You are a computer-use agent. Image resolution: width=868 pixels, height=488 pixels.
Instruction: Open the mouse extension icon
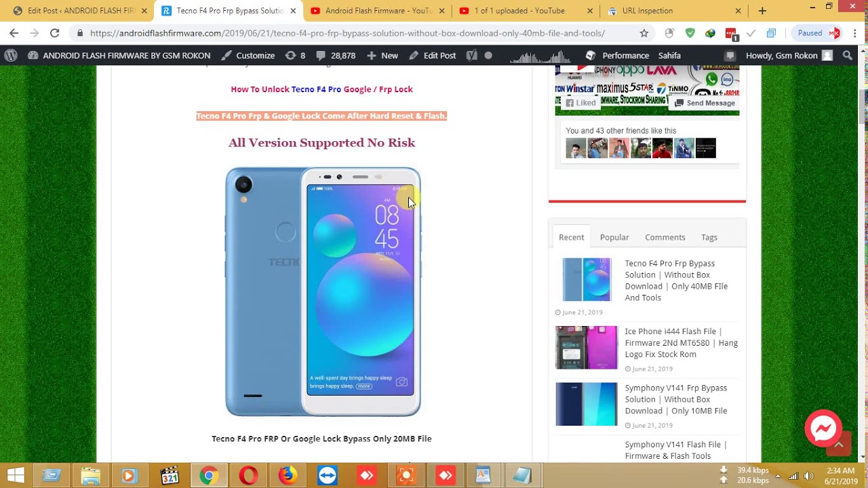tap(669, 33)
